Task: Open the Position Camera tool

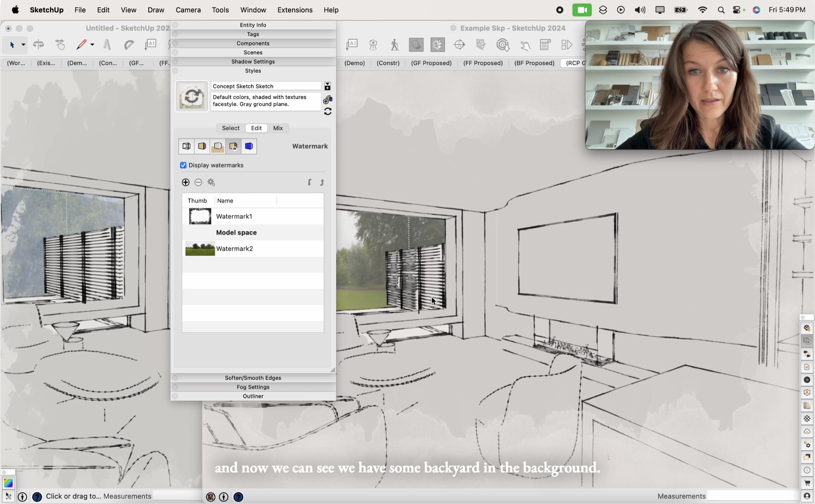Action: (x=373, y=45)
